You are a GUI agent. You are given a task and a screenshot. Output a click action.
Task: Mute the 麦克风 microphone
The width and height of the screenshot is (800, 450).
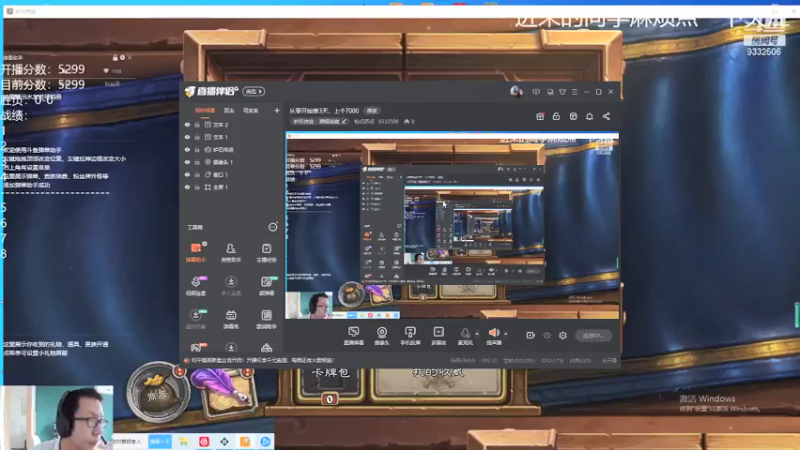[465, 336]
